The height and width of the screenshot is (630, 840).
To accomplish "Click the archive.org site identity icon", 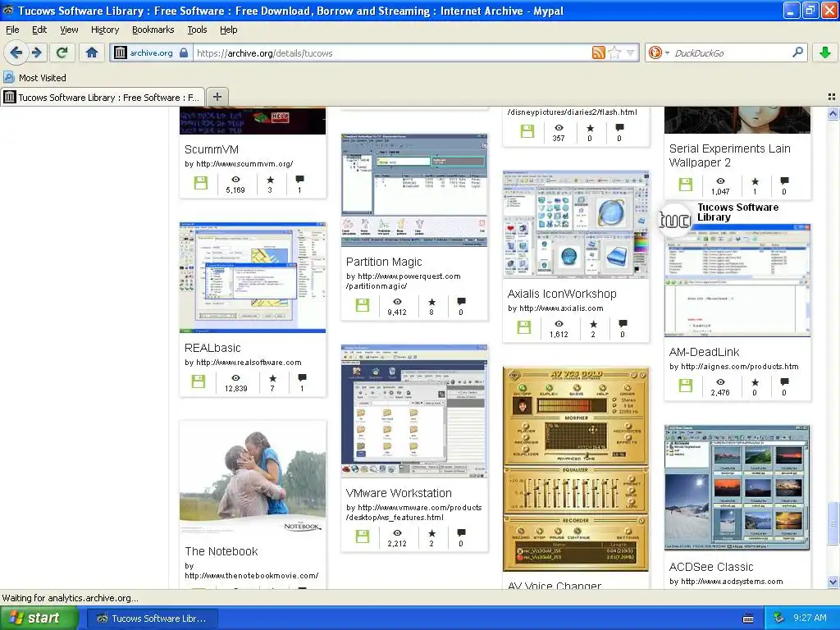I will [x=120, y=52].
